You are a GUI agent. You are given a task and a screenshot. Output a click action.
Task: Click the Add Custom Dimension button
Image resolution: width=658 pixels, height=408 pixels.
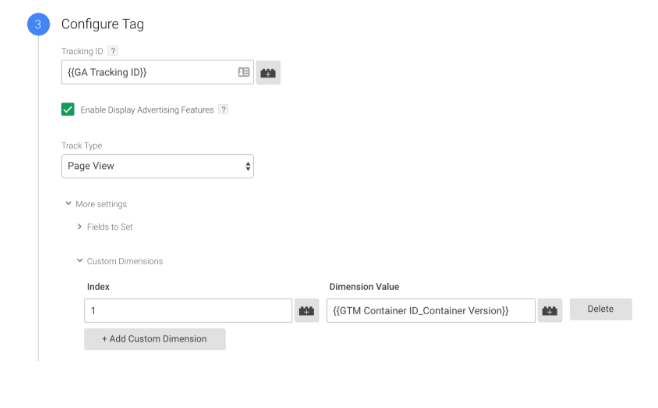point(155,339)
